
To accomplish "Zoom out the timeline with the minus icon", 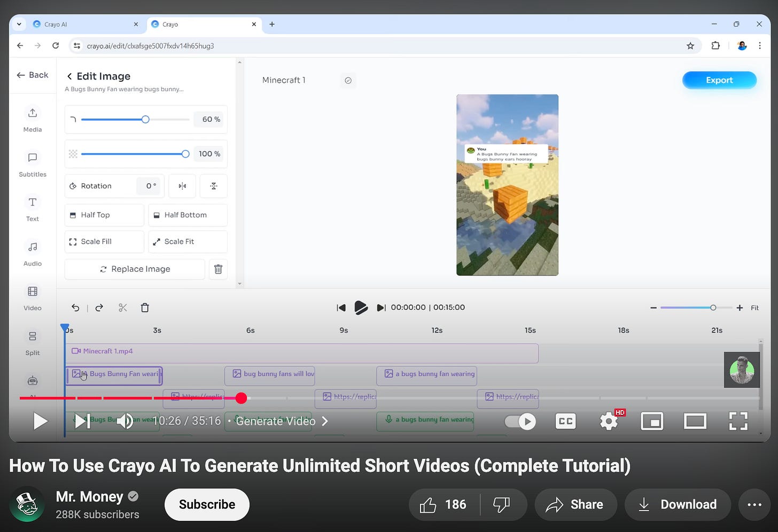I will point(653,308).
